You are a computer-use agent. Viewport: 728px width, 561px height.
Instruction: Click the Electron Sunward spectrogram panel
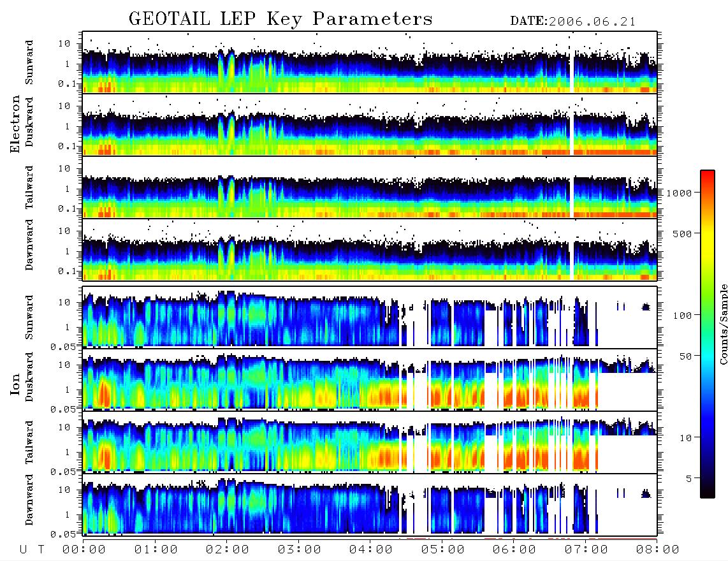370,62
